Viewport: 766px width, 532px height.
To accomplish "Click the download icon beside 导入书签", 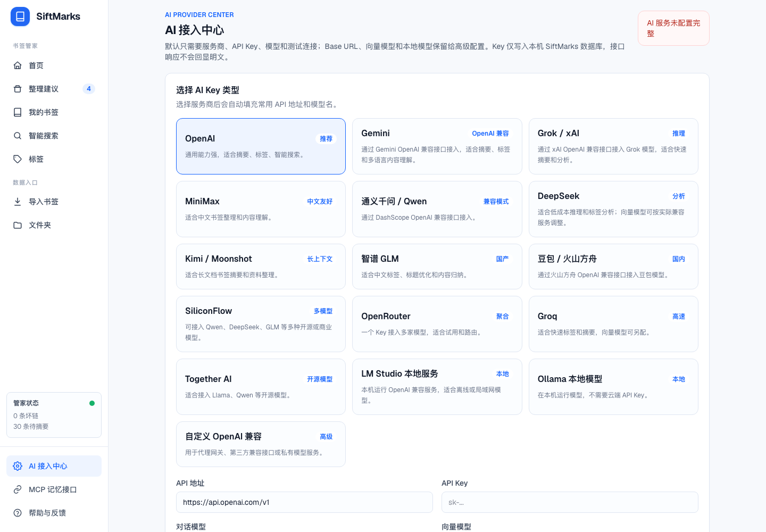I will pos(18,202).
